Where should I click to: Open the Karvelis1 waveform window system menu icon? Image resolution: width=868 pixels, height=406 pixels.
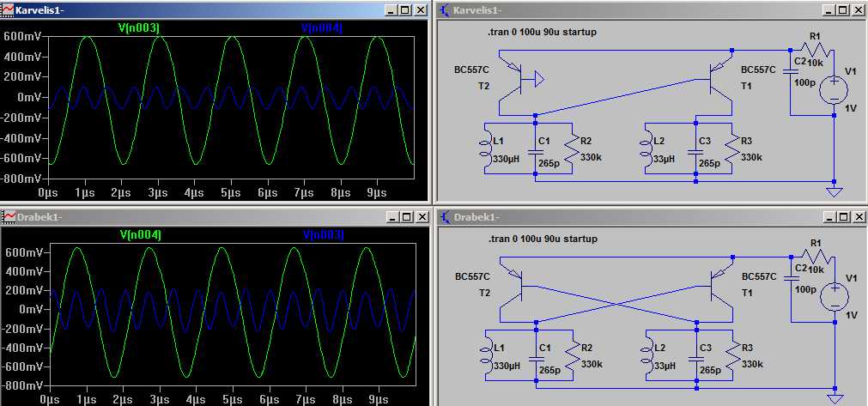click(x=8, y=9)
